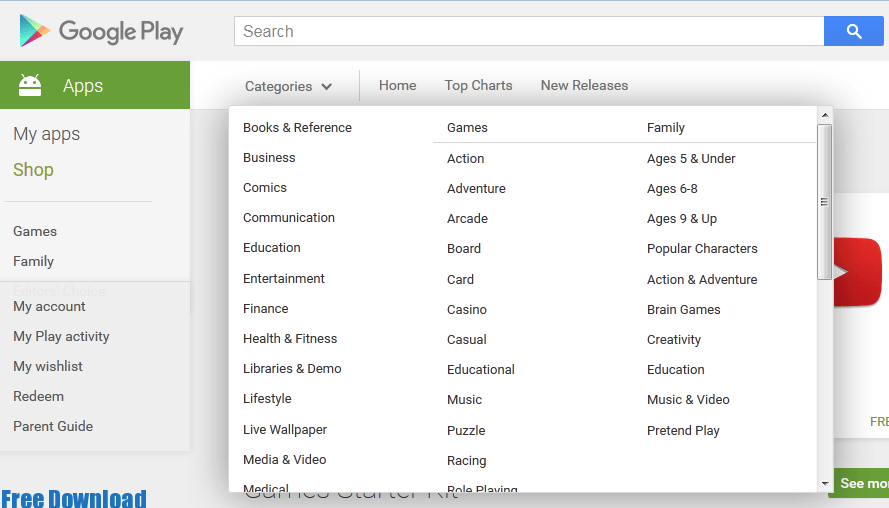
Task: Go to the Home tab
Action: (397, 86)
